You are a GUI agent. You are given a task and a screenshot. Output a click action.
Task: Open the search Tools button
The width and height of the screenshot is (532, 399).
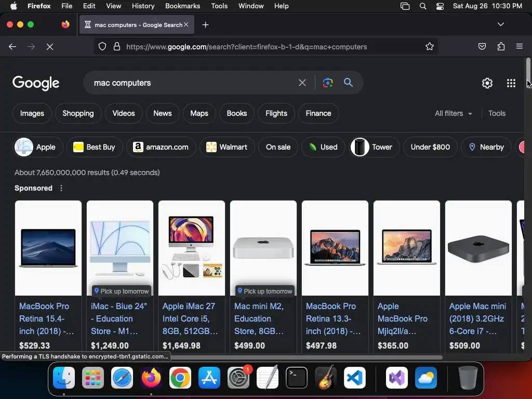(x=497, y=113)
